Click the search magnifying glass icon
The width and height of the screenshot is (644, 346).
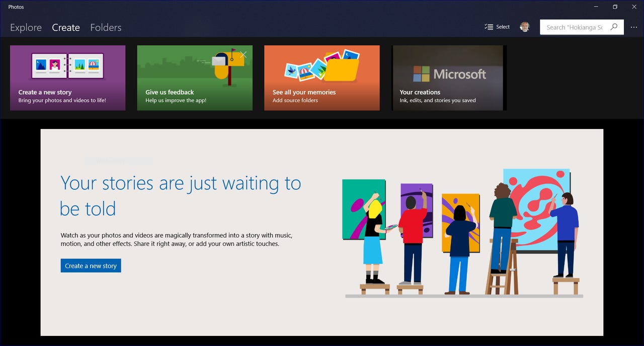(x=614, y=27)
